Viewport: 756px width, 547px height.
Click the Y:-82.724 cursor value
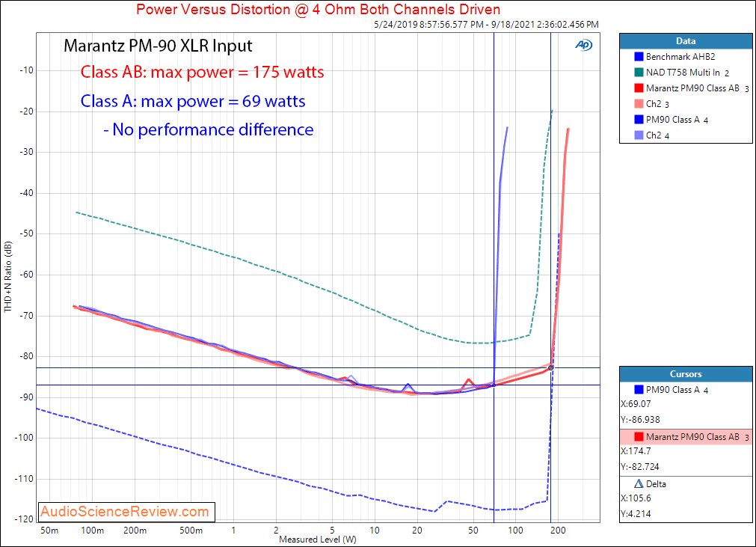click(x=640, y=466)
